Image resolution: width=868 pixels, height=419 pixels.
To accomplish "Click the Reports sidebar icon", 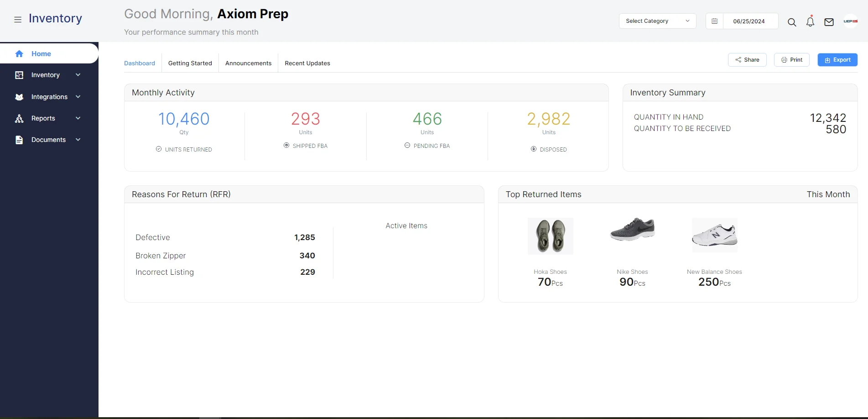I will click(19, 119).
